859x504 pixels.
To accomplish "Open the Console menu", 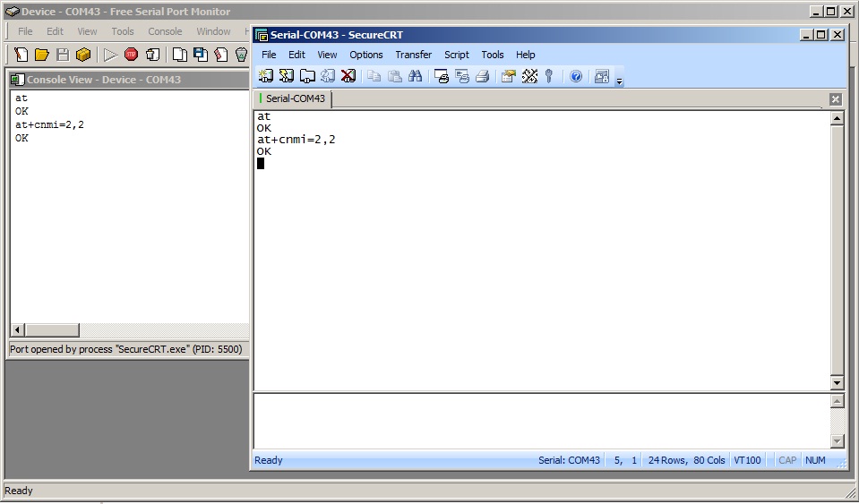I will [x=165, y=31].
